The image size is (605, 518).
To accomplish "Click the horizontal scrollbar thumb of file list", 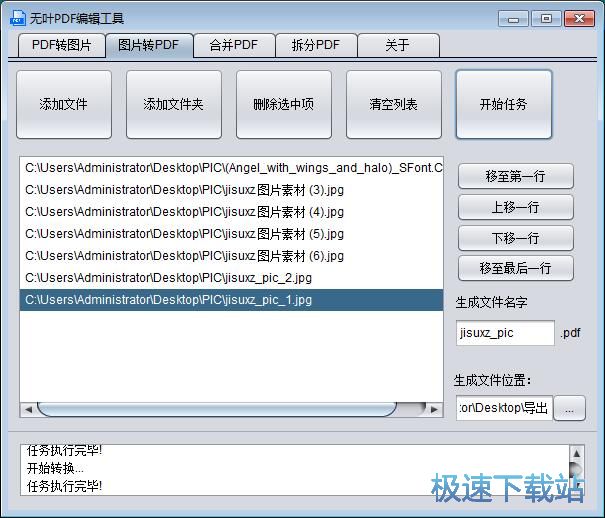I will coord(217,409).
